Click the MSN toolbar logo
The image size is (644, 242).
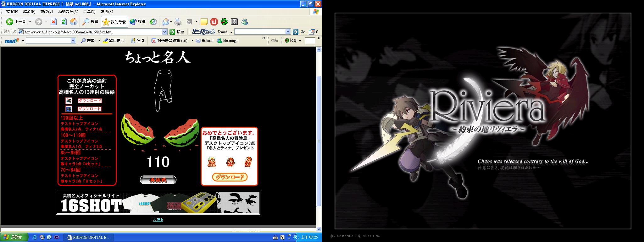tap(12, 40)
